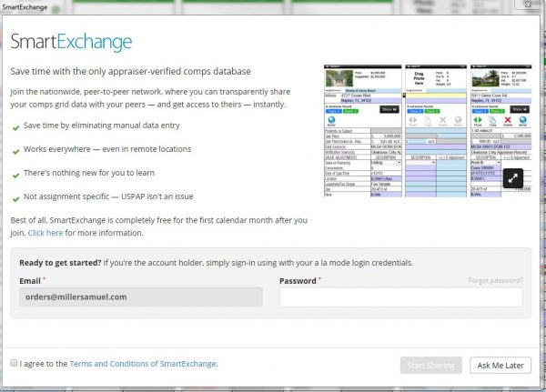Click the text 'Not assignment specific — USPAP isn't an issue'
The height and width of the screenshot is (392, 546).
108,196
